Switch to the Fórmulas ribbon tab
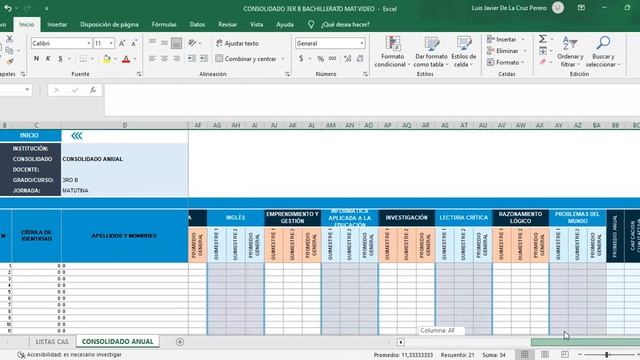Image resolution: width=640 pixels, height=360 pixels. tap(164, 24)
